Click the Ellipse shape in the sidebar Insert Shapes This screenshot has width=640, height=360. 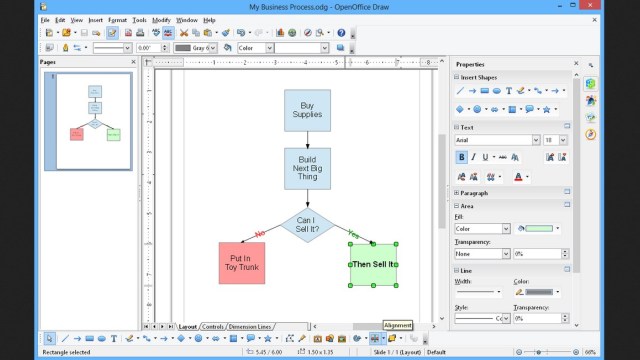497,91
